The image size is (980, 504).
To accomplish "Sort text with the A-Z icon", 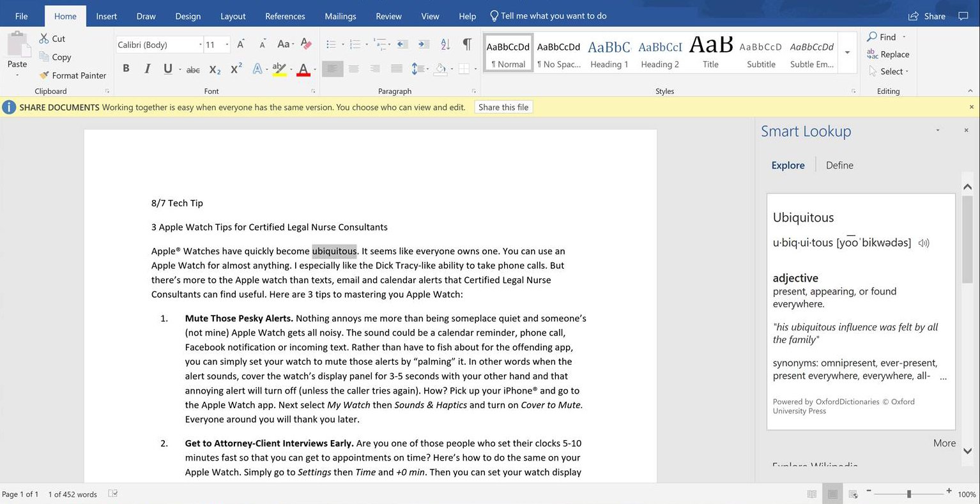I will (x=445, y=44).
